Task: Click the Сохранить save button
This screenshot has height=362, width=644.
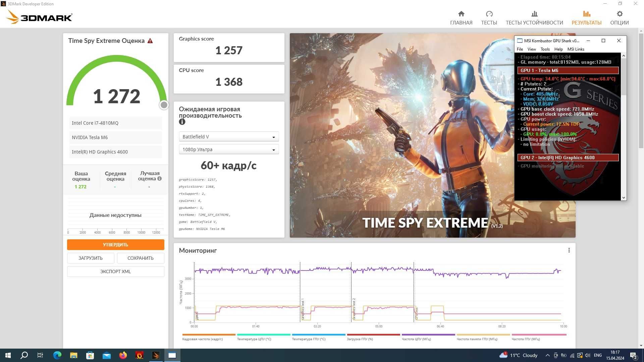Action: (141, 257)
